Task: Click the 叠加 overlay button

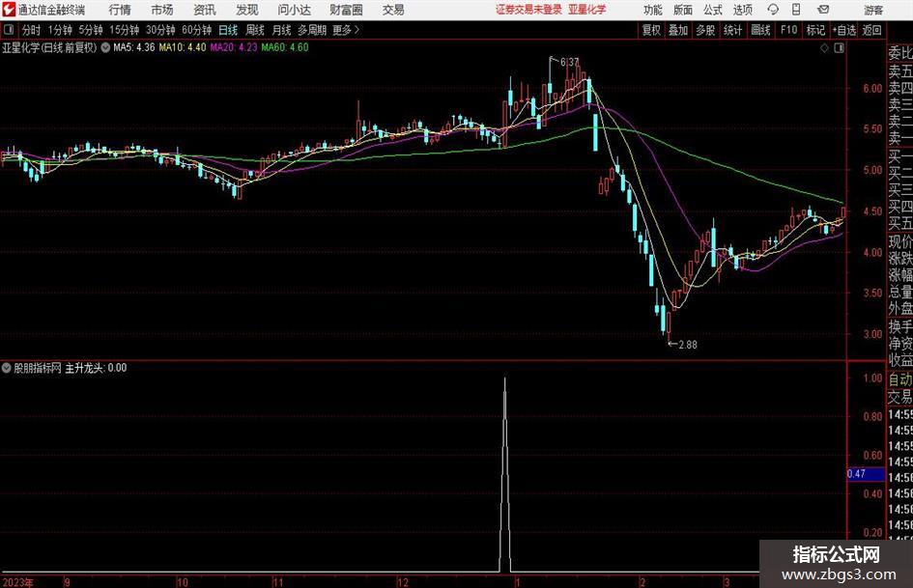Action: point(678,30)
